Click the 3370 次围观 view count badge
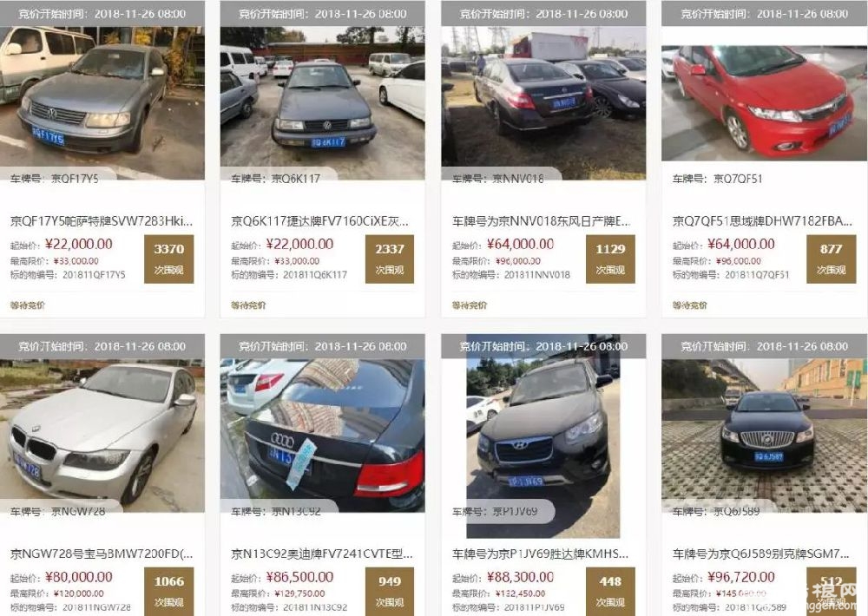The height and width of the screenshot is (616, 868). coord(169,259)
